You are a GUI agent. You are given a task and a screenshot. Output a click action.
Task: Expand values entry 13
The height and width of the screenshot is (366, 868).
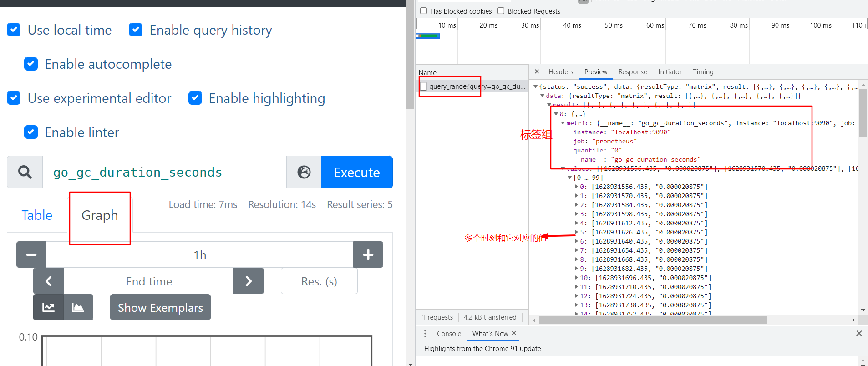[576, 305]
